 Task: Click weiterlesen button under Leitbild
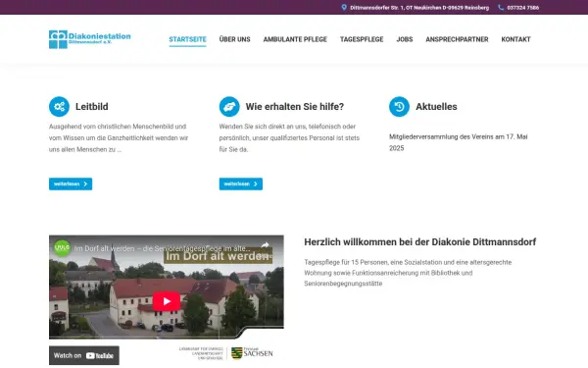point(71,184)
